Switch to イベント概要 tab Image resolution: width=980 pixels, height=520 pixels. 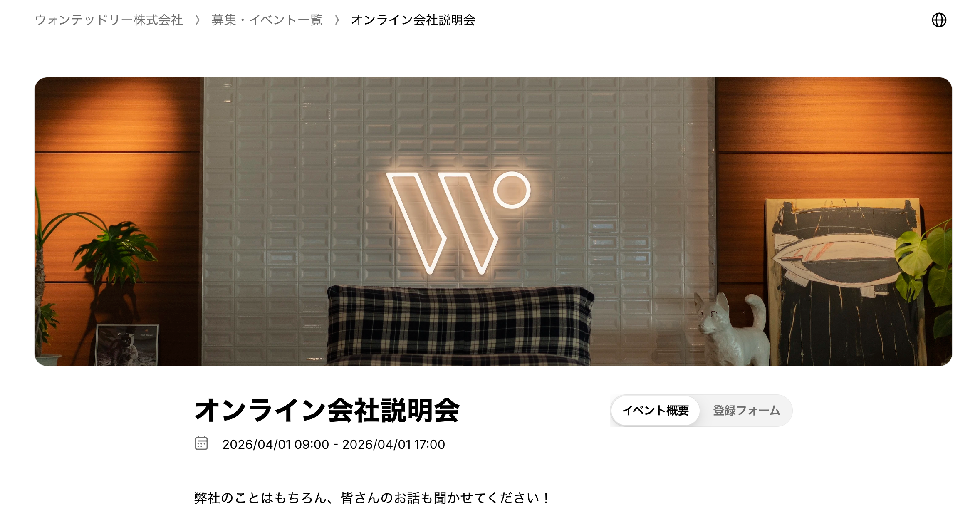[x=656, y=411]
